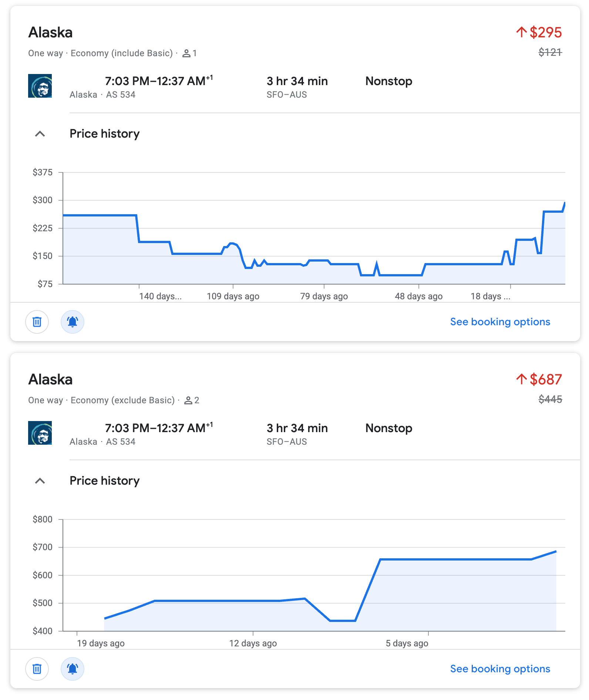Toggle price alert bell on $687 flight
Image resolution: width=589 pixels, height=700 pixels.
click(x=73, y=669)
